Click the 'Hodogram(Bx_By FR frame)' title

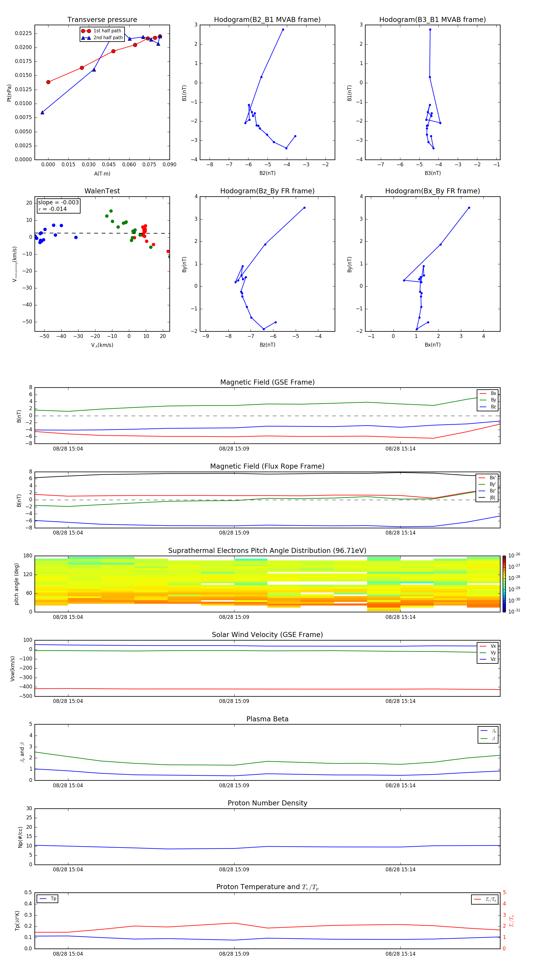432,191
